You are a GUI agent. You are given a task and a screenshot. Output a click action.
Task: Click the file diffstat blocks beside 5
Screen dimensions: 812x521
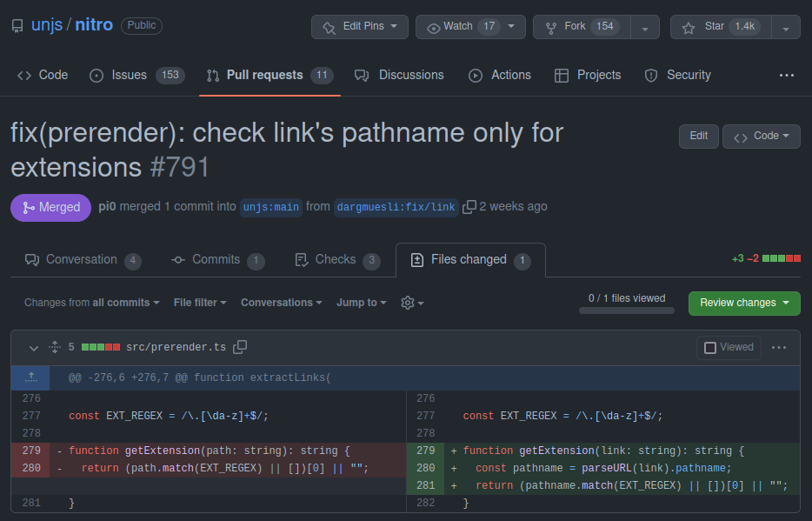pyautogui.click(x=101, y=347)
